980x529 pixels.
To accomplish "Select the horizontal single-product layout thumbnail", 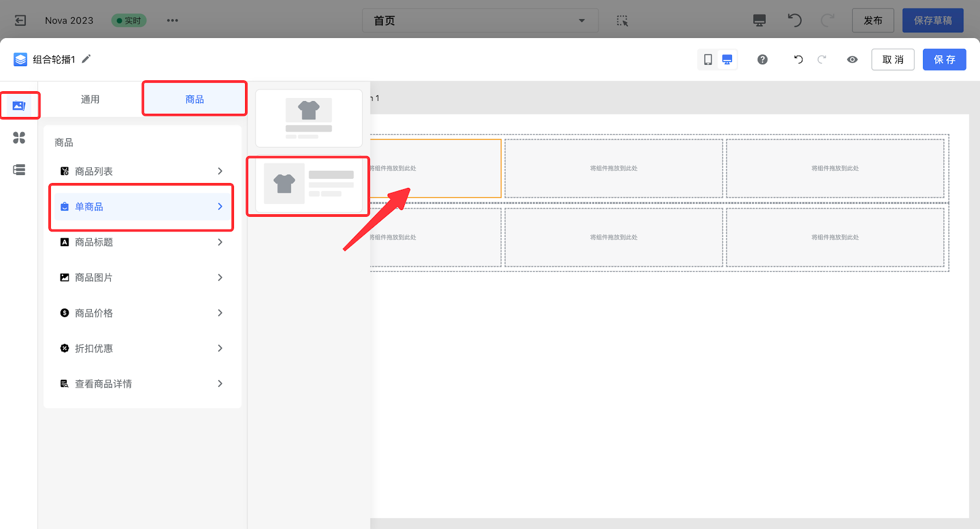I will click(x=308, y=184).
